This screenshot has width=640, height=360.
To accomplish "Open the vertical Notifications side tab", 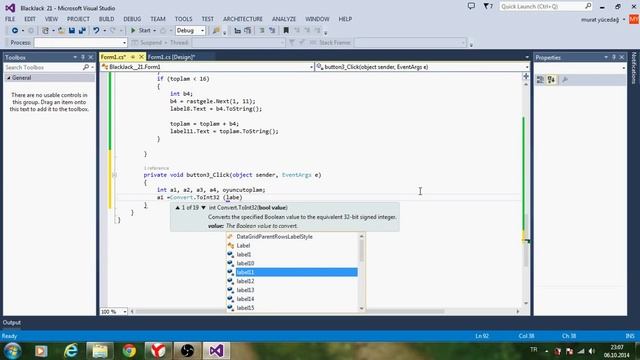I will click(x=634, y=68).
